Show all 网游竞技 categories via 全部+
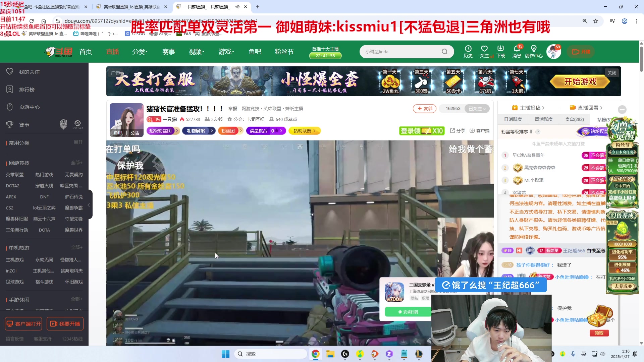Viewport: 644px width, 362px height. 77,163
